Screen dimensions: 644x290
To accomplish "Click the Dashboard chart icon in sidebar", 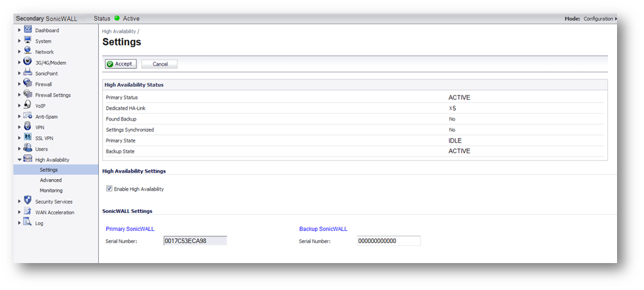I will coord(28,30).
